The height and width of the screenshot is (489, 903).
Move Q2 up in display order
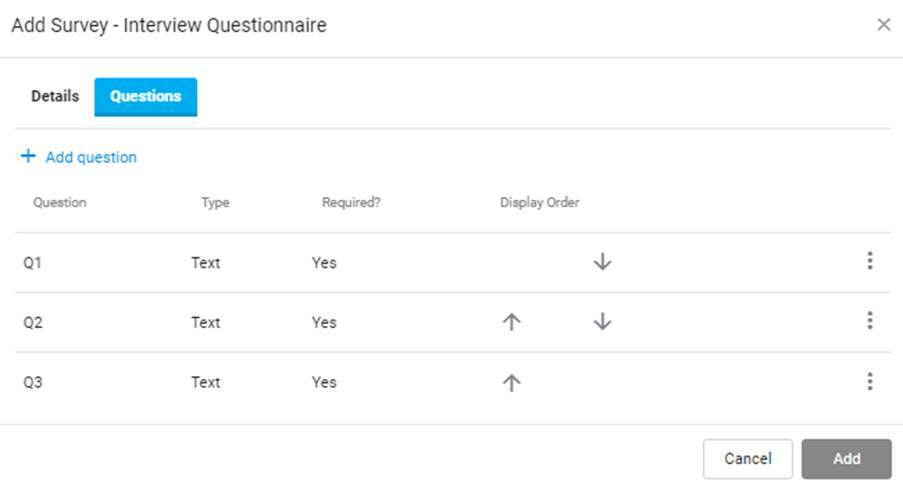(x=511, y=321)
